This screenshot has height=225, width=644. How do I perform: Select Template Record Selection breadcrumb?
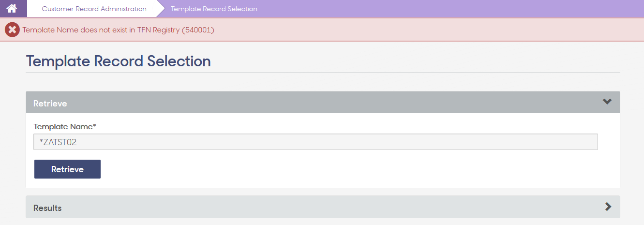pyautogui.click(x=214, y=9)
